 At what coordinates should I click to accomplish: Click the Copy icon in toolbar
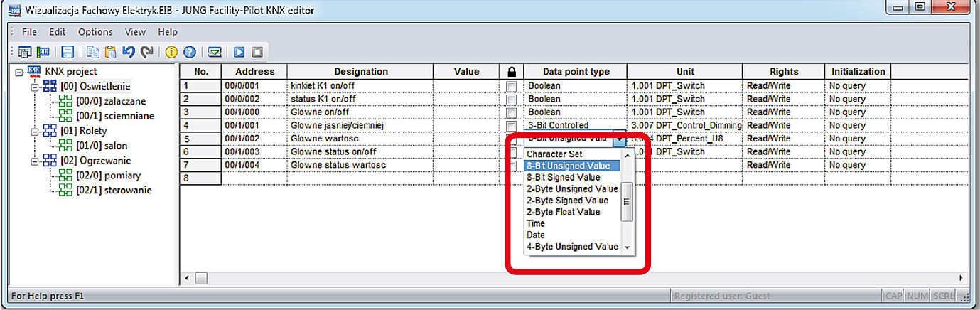pos(93,52)
